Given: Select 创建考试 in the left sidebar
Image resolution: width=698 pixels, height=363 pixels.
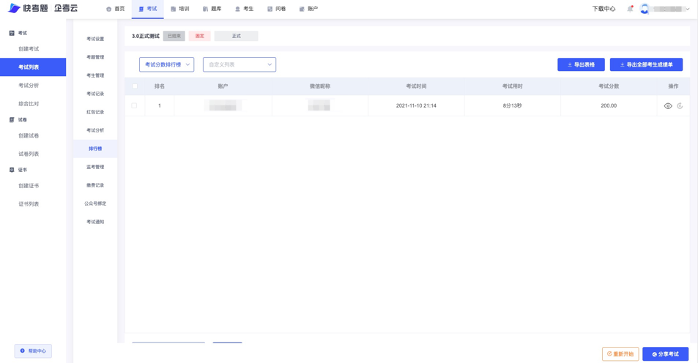Looking at the screenshot, I should pyautogui.click(x=28, y=49).
